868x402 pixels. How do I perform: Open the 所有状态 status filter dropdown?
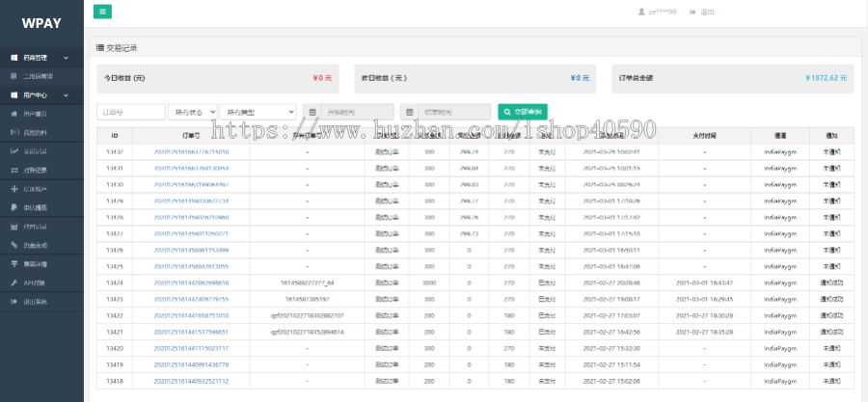pyautogui.click(x=192, y=112)
